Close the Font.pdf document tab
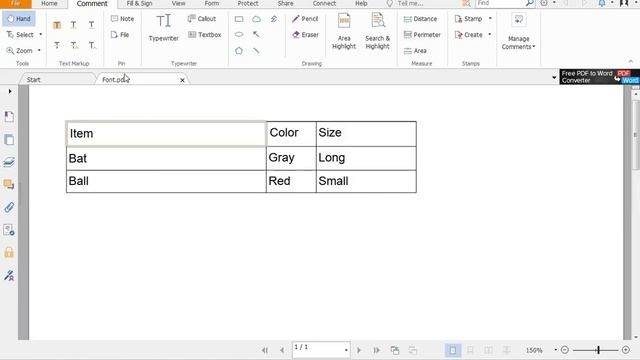 (x=182, y=80)
